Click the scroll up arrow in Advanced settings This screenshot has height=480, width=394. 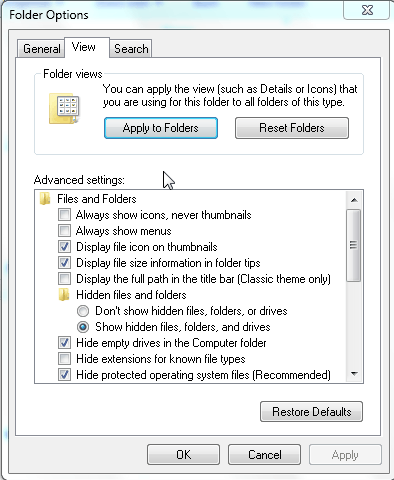(x=354, y=200)
